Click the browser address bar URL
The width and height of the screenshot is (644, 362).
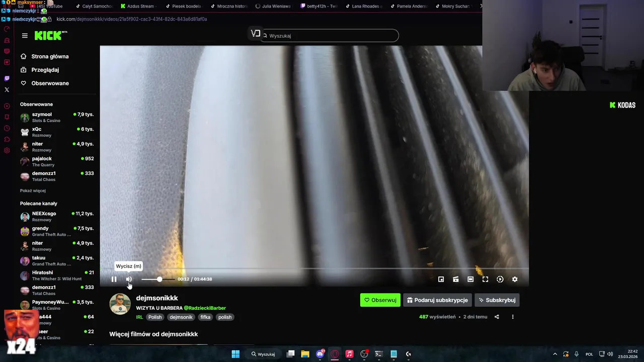point(132,19)
